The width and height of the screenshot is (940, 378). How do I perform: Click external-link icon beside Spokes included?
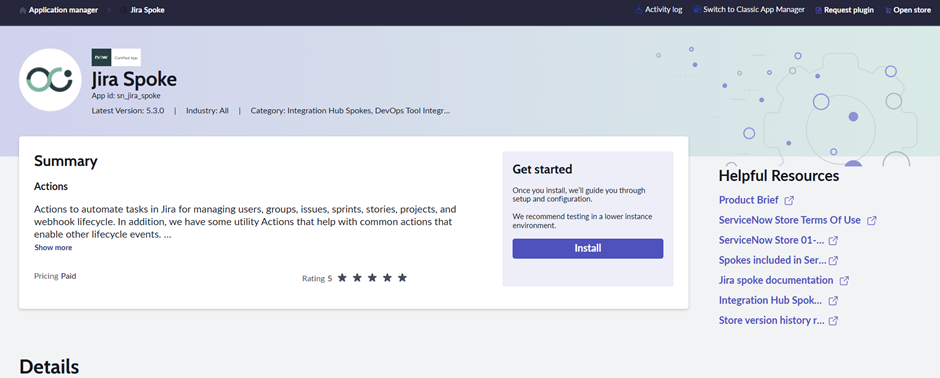point(833,261)
